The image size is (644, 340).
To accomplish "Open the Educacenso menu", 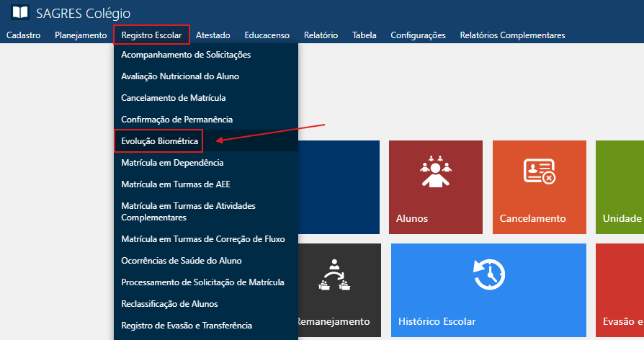I will point(267,35).
